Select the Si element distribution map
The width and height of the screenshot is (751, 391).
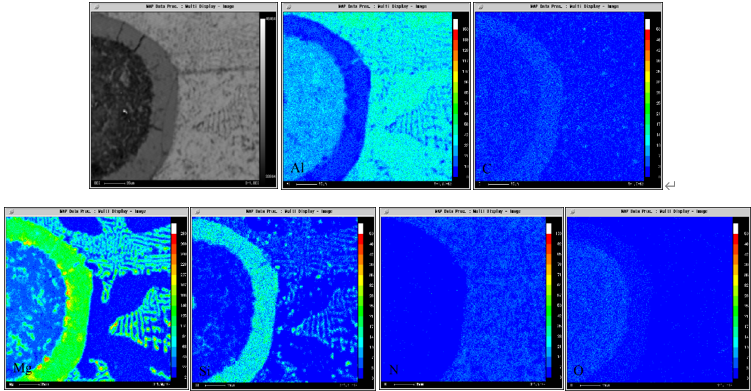pos(275,299)
